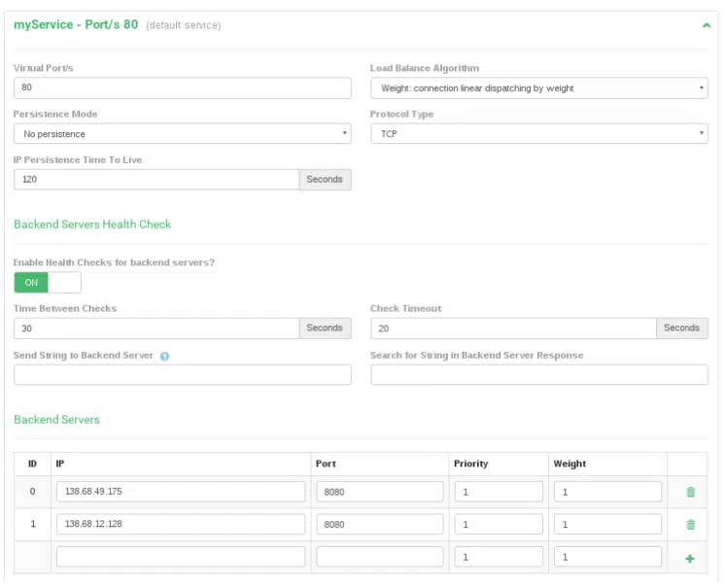Edit the Weight field of server ID 0
The width and height of the screenshot is (726, 588).
pyautogui.click(x=606, y=492)
